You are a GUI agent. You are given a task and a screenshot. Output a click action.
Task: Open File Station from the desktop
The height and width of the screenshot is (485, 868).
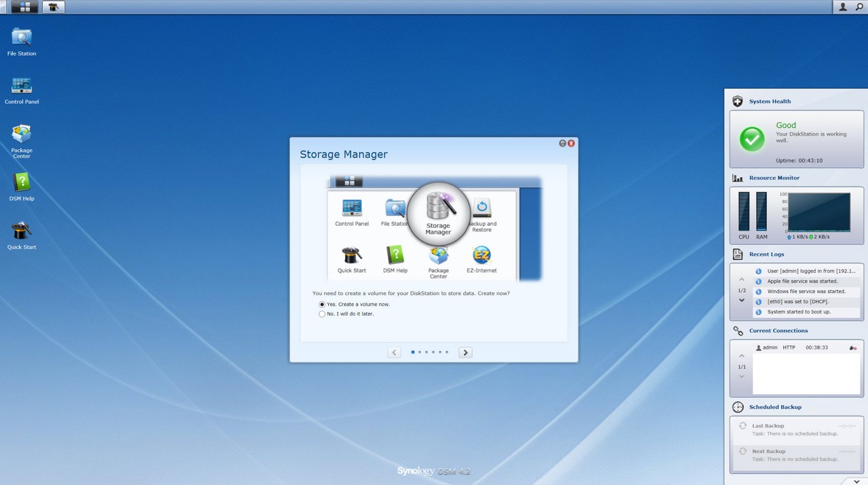pyautogui.click(x=22, y=41)
